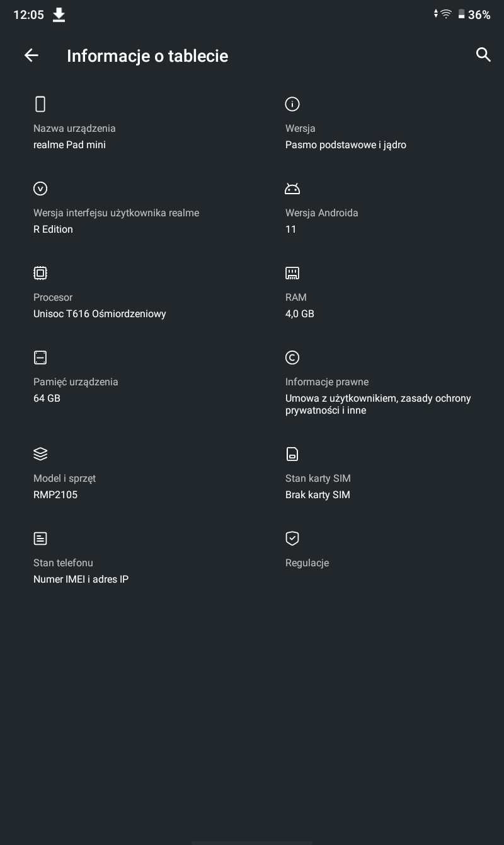Tap the copyright icon for legal information
504x845 pixels.
292,358
